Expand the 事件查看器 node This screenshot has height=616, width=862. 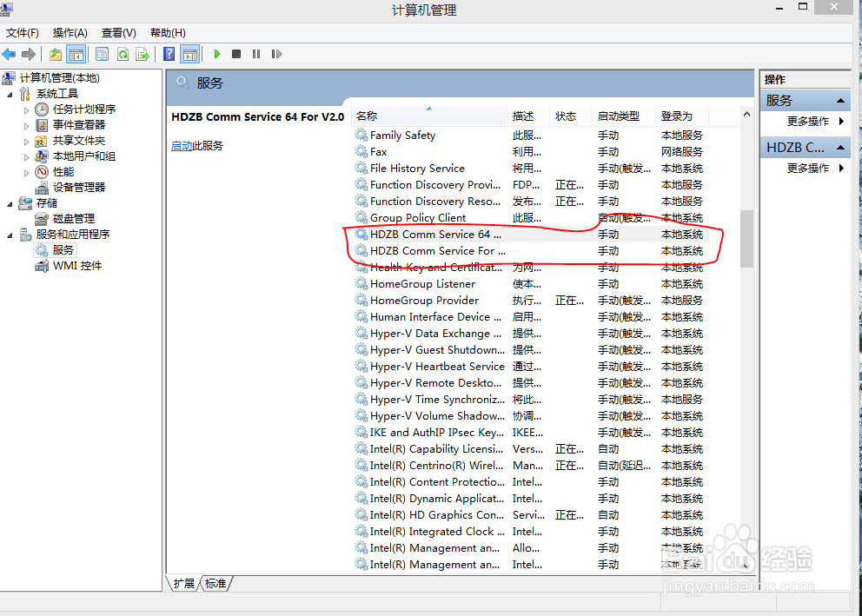(x=26, y=125)
